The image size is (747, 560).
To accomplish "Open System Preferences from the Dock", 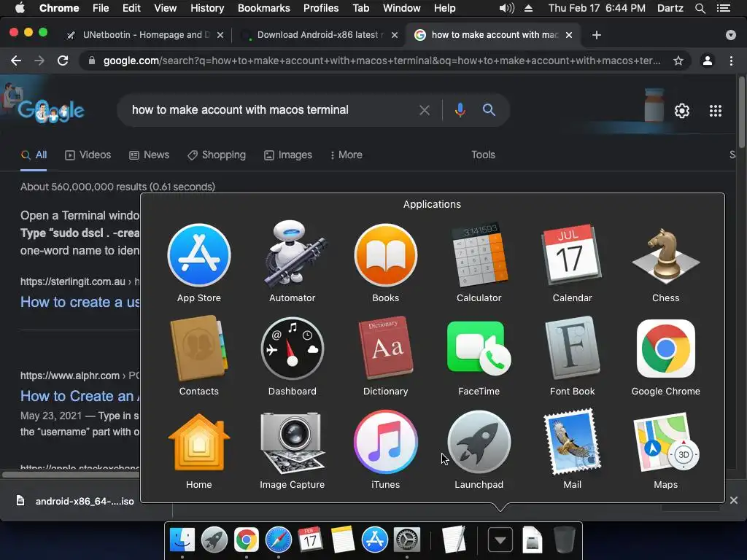I will point(406,540).
